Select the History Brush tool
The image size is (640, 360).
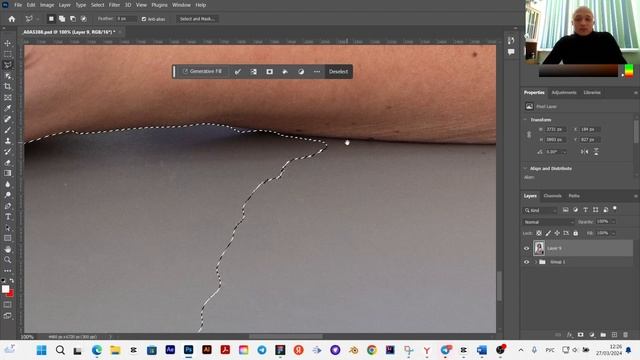tap(7, 152)
